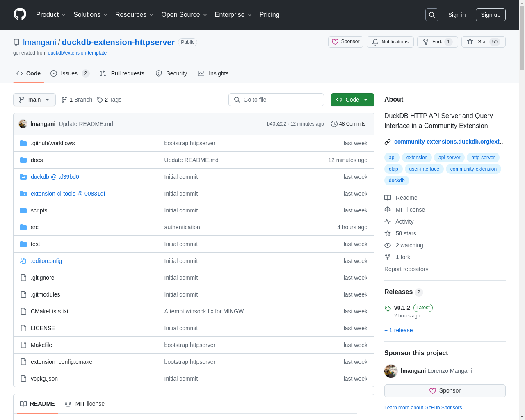This screenshot has width=525, height=420.
Task: Select the MIT license tab below files
Action: click(84, 404)
